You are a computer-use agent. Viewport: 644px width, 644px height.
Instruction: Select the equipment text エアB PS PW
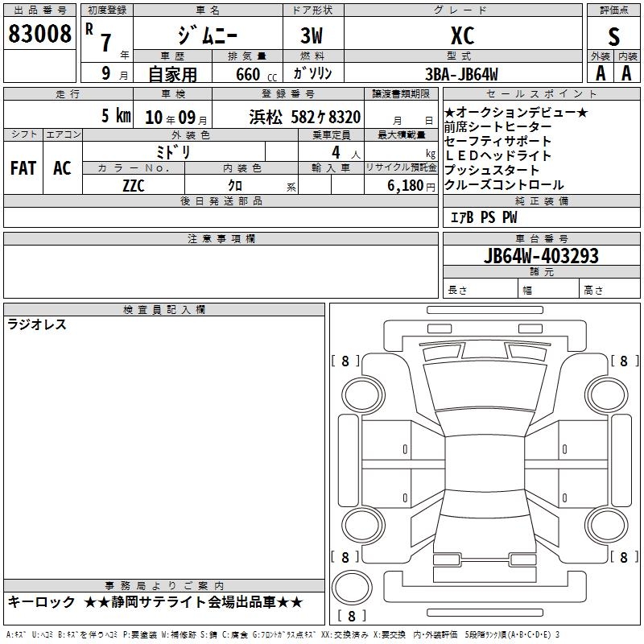click(484, 217)
